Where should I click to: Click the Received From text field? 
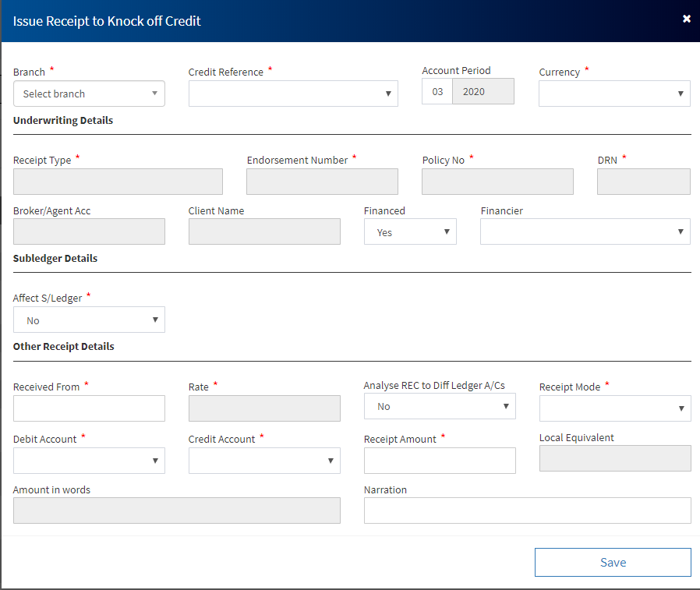[x=89, y=408]
